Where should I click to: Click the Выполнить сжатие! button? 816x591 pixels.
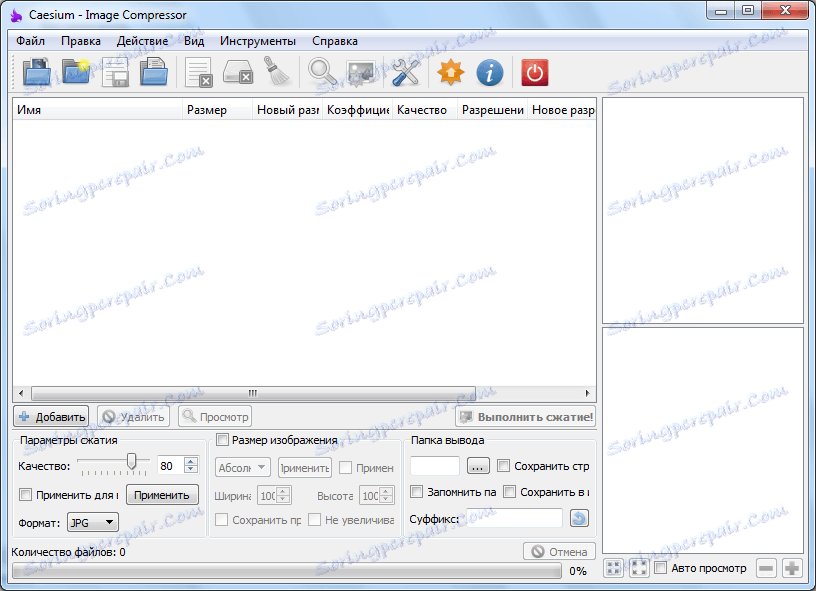526,417
